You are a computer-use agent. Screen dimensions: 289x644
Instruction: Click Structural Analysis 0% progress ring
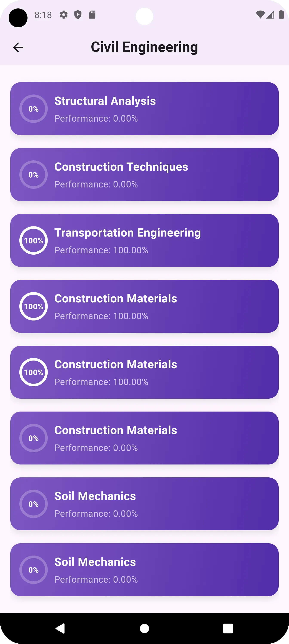(34, 109)
